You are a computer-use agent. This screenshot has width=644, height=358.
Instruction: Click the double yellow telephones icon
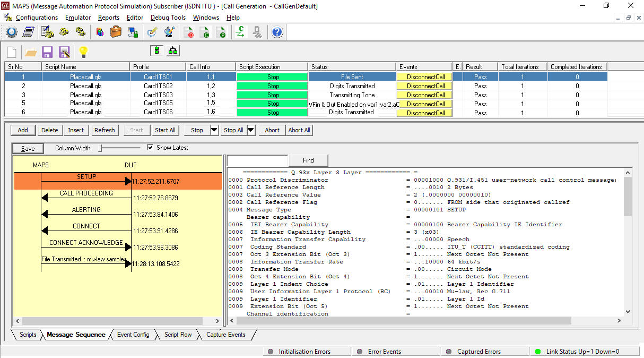[x=81, y=32]
